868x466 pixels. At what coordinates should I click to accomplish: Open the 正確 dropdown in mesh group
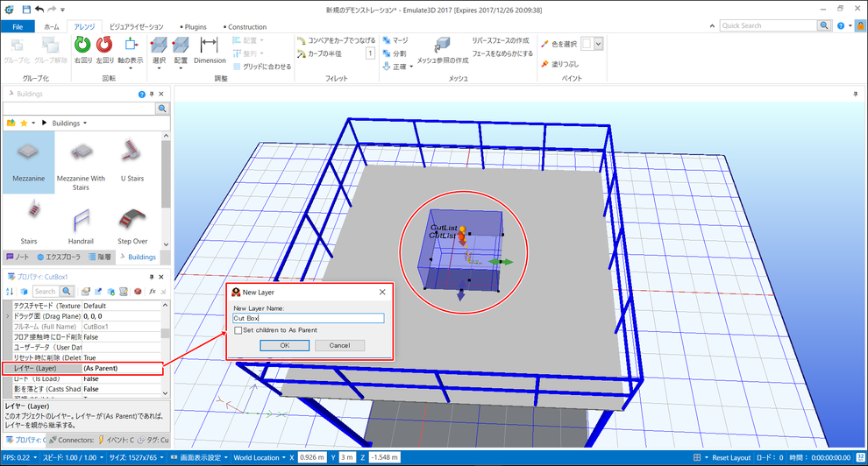[x=411, y=67]
